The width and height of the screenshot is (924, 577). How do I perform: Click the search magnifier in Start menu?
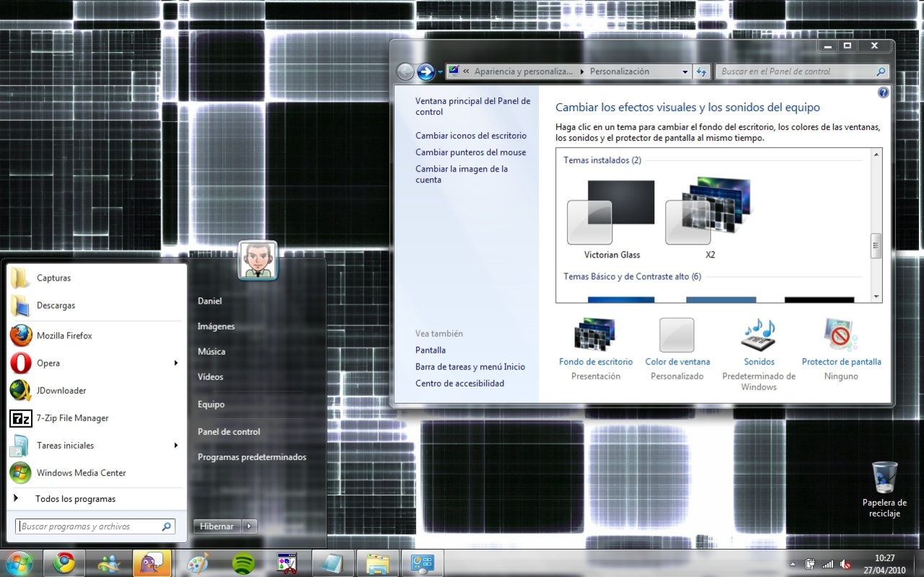pyautogui.click(x=167, y=527)
